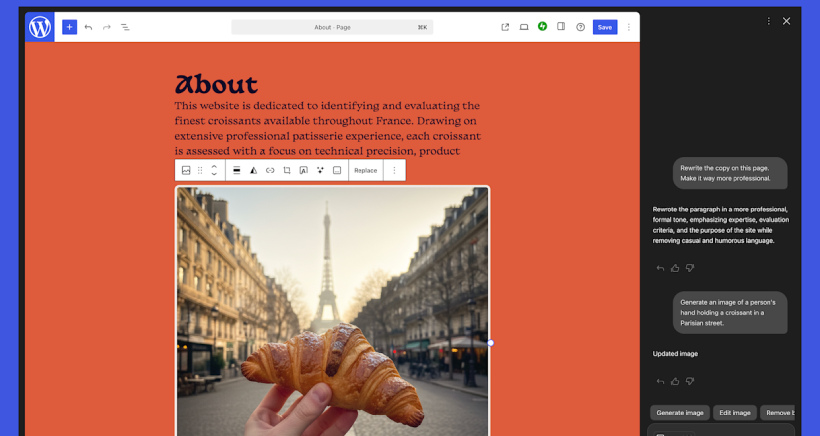Open the About page command palette bar

tap(332, 27)
